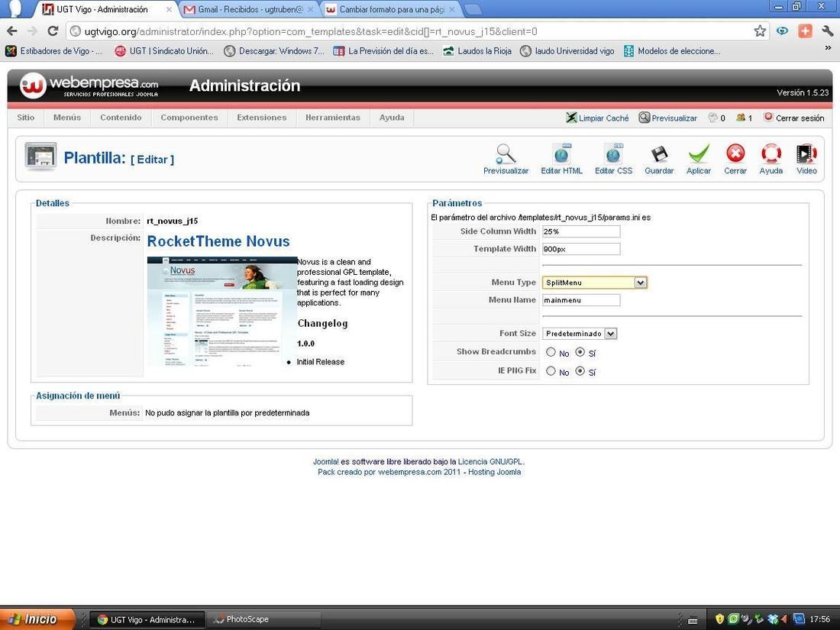Close editor with the Cerrar red icon
The width and height of the screenshot is (840, 630).
coord(735,154)
